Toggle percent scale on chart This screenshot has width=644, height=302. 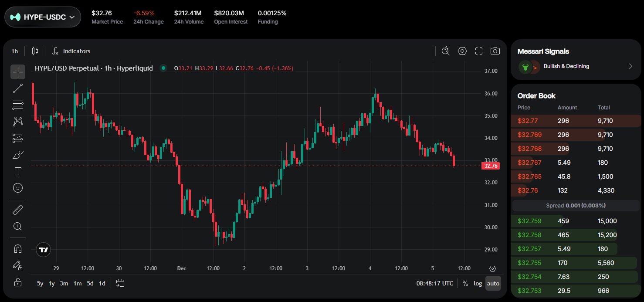click(x=465, y=283)
